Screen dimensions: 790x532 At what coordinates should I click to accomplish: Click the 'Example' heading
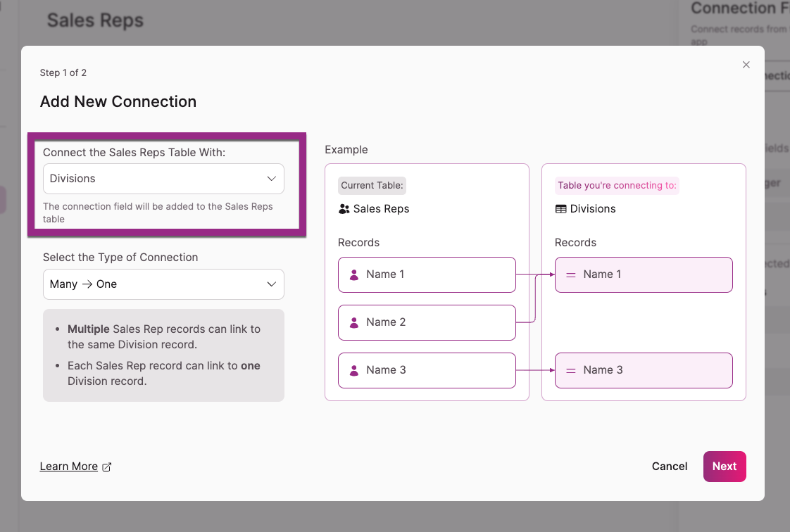pos(346,149)
